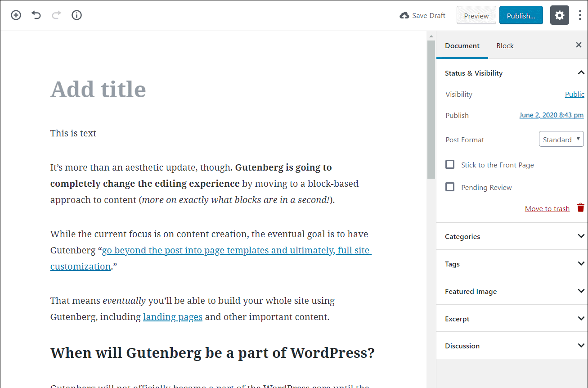This screenshot has width=588, height=388.
Task: Click Save Draft
Action: tap(422, 15)
